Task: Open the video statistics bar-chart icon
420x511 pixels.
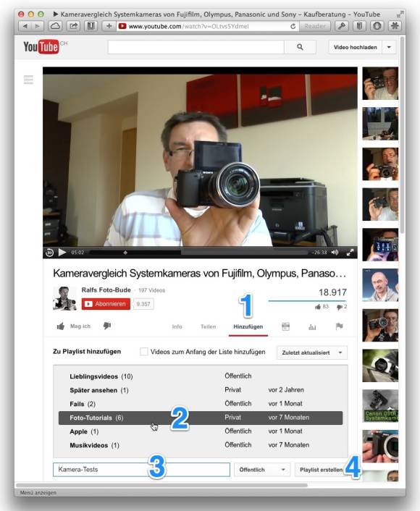Action: [x=312, y=326]
